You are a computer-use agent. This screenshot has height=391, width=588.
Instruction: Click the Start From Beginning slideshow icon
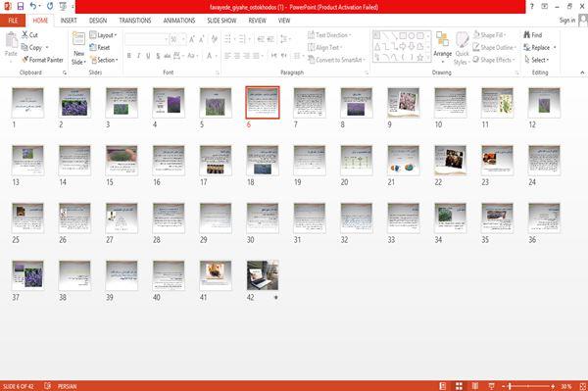[x=63, y=7]
